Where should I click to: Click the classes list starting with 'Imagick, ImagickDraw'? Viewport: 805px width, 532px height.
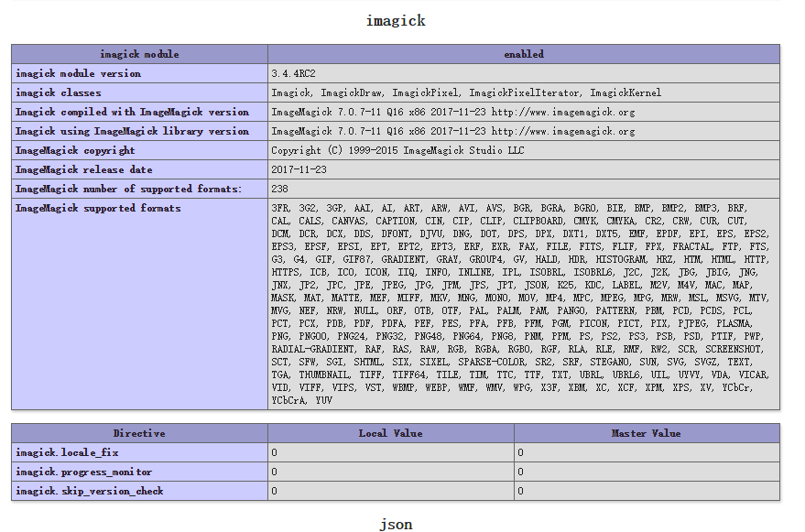tap(466, 93)
